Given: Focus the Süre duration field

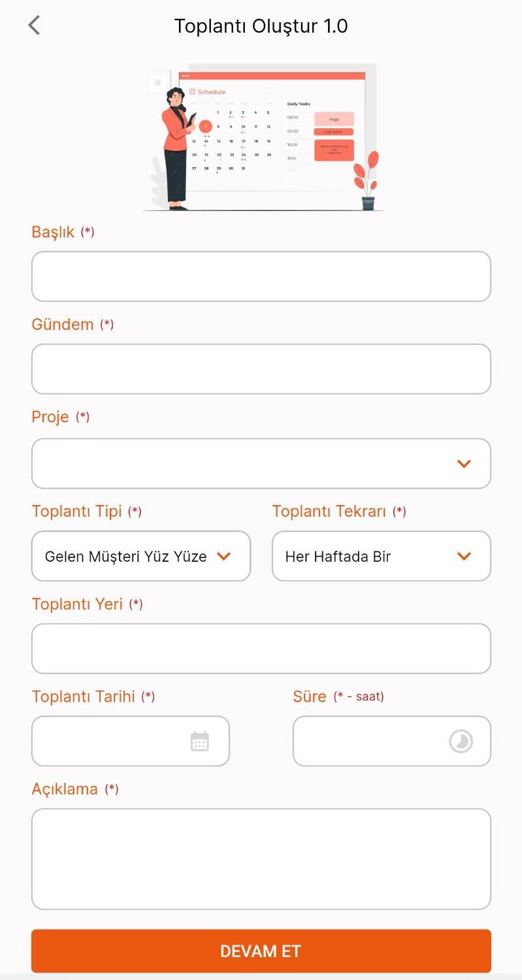Looking at the screenshot, I should click(x=369, y=742).
